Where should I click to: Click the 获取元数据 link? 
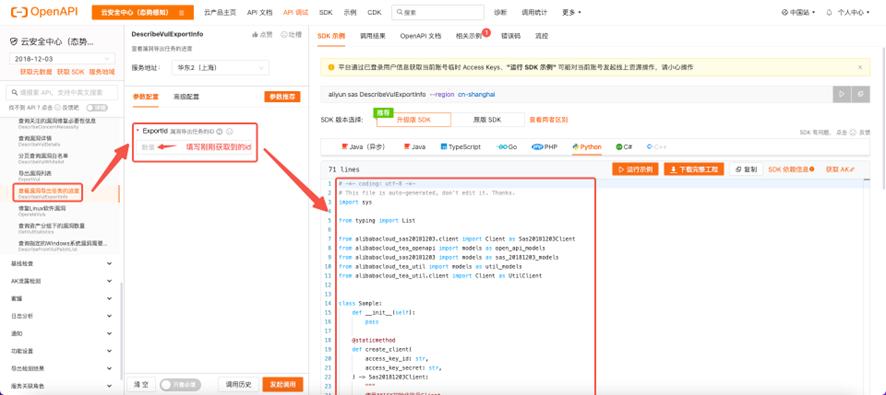[36, 72]
